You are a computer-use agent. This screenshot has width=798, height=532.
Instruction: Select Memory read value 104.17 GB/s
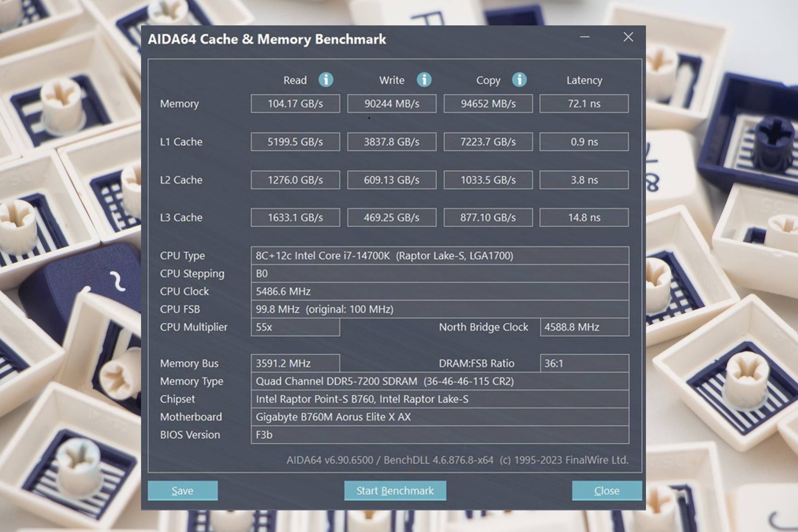[295, 103]
